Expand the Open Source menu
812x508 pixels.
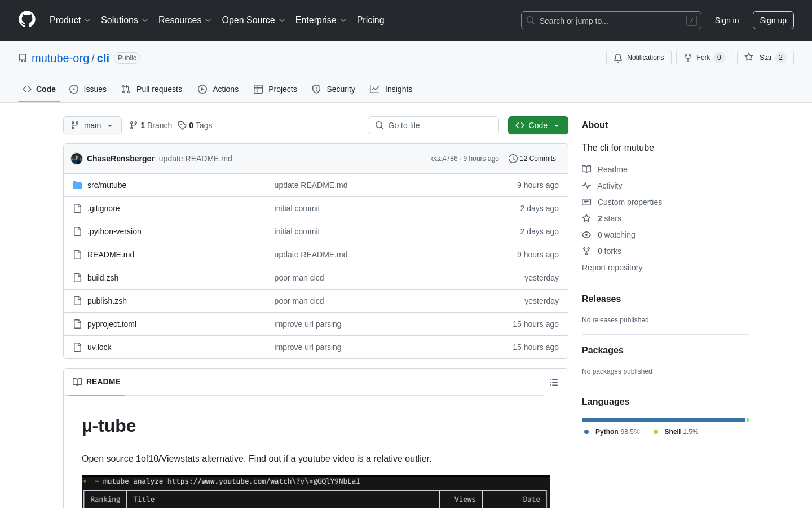pyautogui.click(x=254, y=20)
